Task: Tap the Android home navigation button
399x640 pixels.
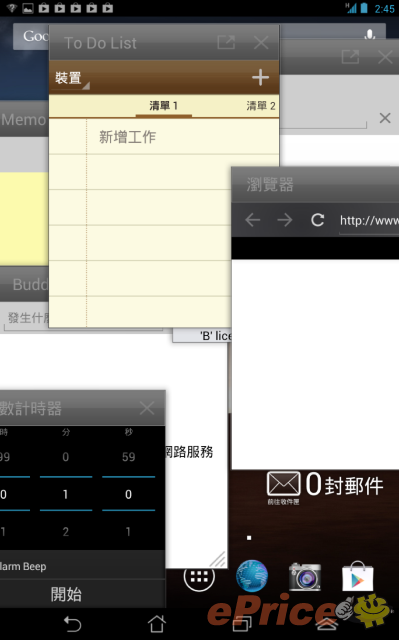Action: 157,624
